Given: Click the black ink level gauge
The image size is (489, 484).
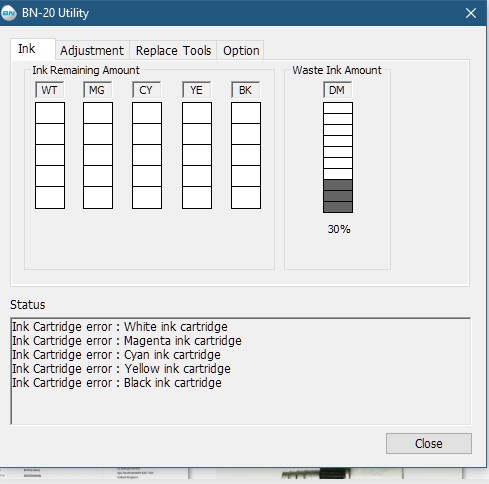Looking at the screenshot, I should pos(246,155).
